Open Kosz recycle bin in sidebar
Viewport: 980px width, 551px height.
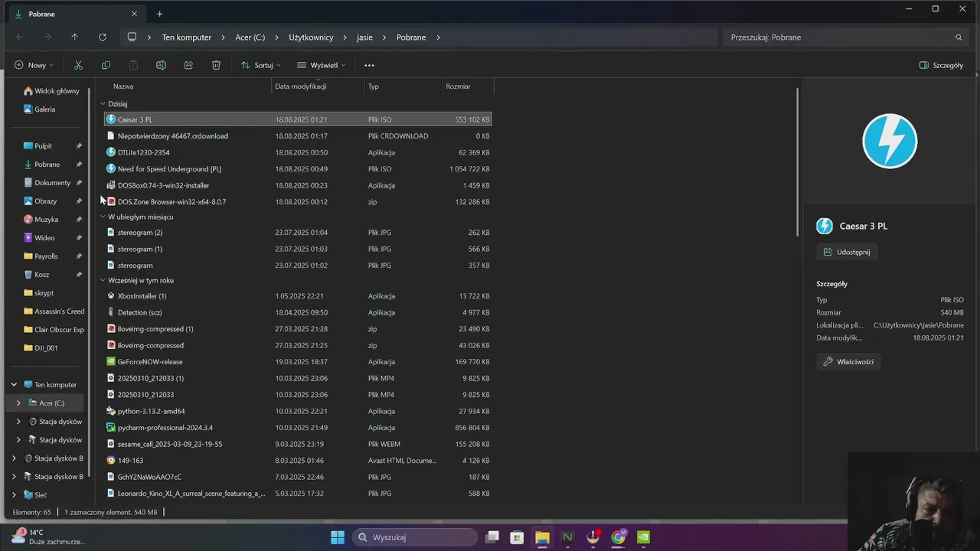[36, 274]
